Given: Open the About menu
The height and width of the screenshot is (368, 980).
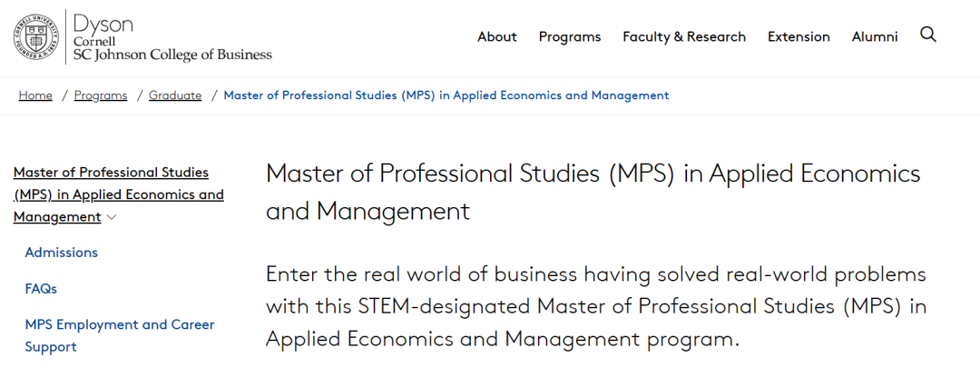Looking at the screenshot, I should pos(497,37).
